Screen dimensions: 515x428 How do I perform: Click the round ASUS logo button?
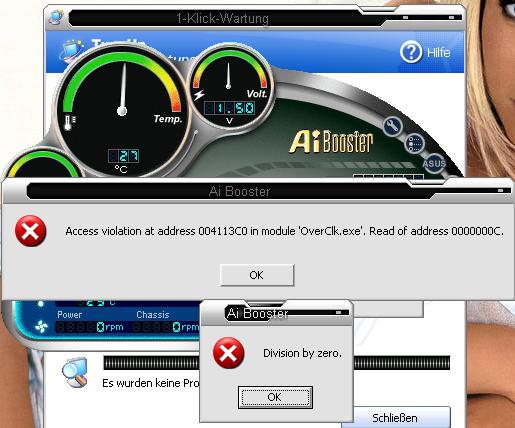click(x=434, y=163)
